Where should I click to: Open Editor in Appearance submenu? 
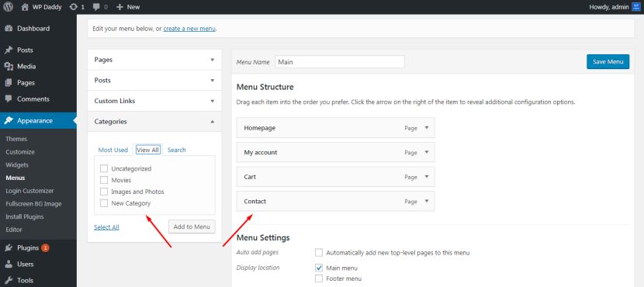pyautogui.click(x=14, y=230)
